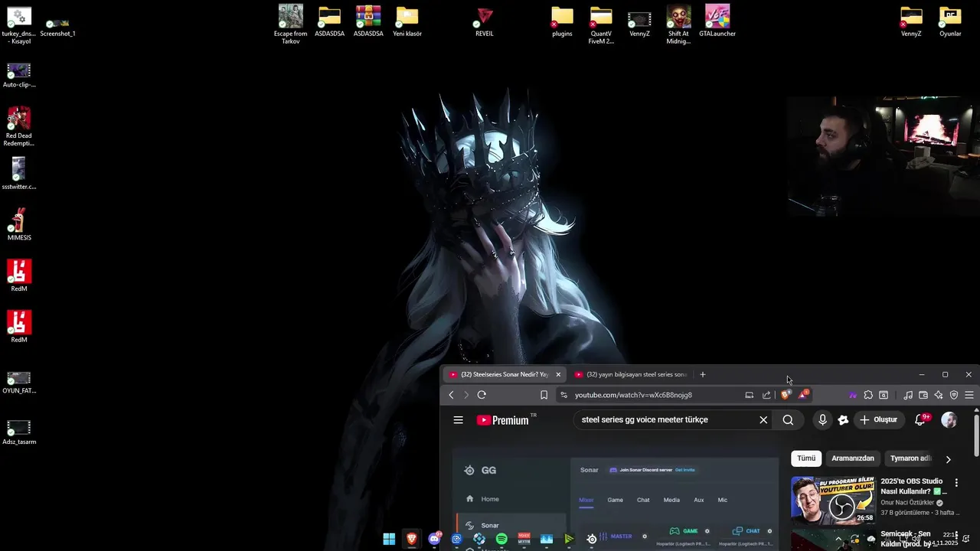Viewport: 980px width, 551px height.
Task: Select the REVEIL desktop shortcut
Action: point(485,22)
